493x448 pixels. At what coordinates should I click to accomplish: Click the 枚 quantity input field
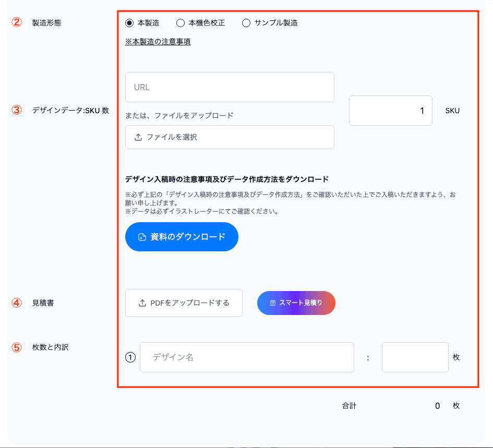point(415,357)
